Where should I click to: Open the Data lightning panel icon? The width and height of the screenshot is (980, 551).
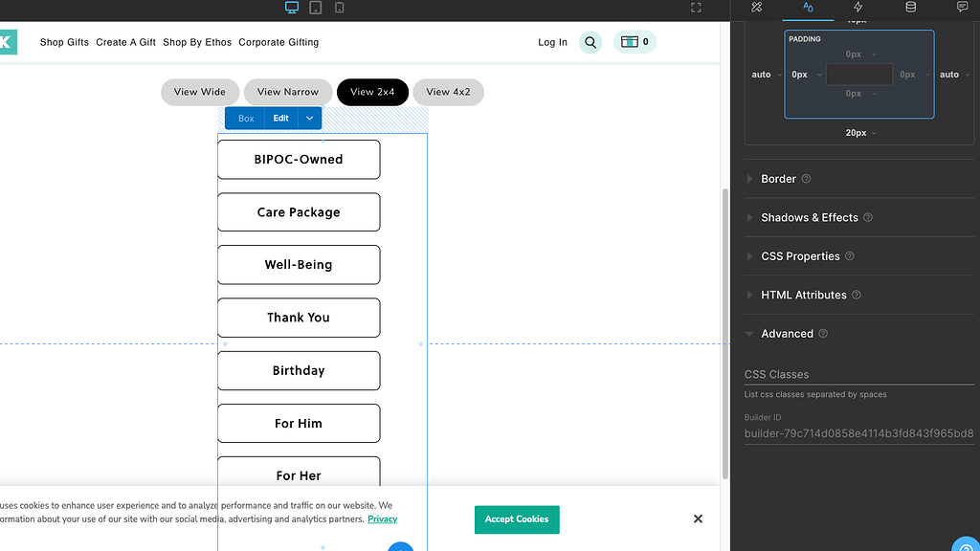click(x=858, y=7)
